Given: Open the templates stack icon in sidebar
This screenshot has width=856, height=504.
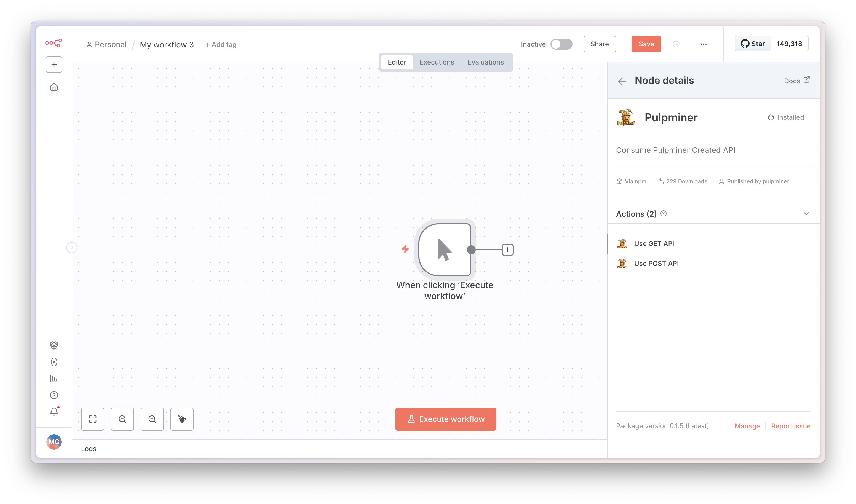Looking at the screenshot, I should tap(54, 345).
